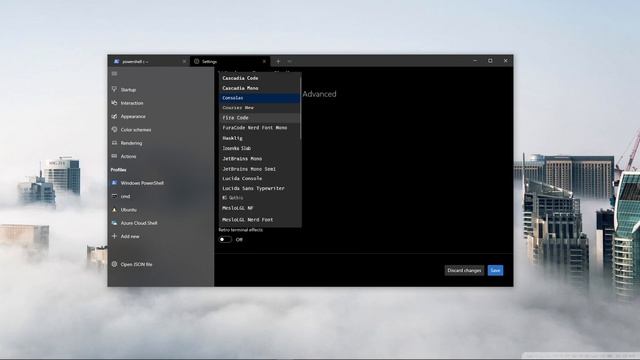Pick Lucida Console font
This screenshot has width=640, height=360.
(x=260, y=178)
